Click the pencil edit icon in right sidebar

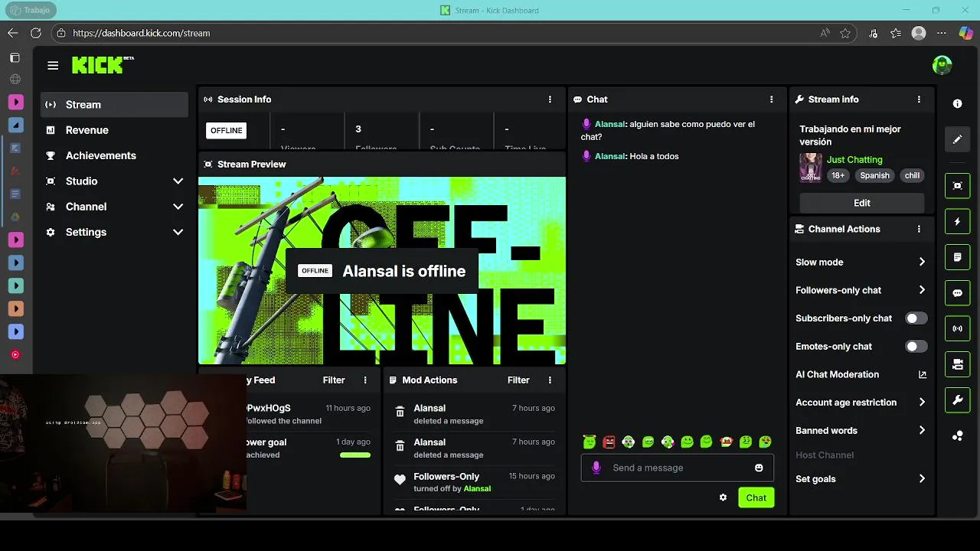click(957, 139)
